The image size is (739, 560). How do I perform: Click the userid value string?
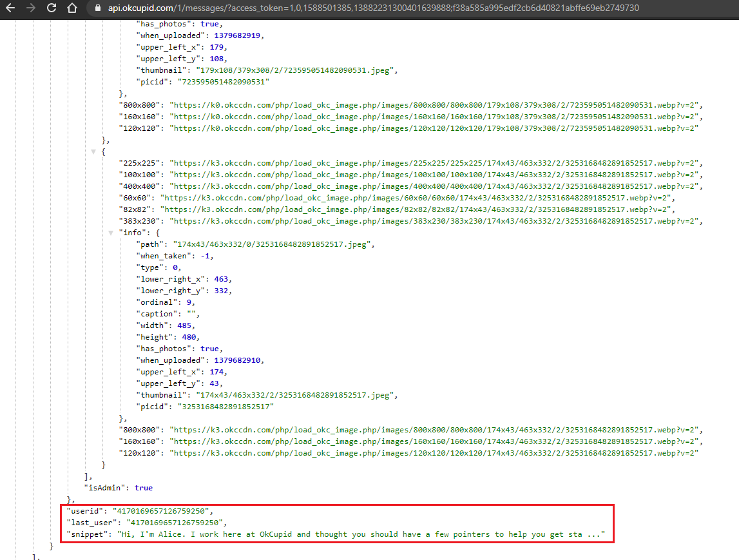(x=160, y=511)
